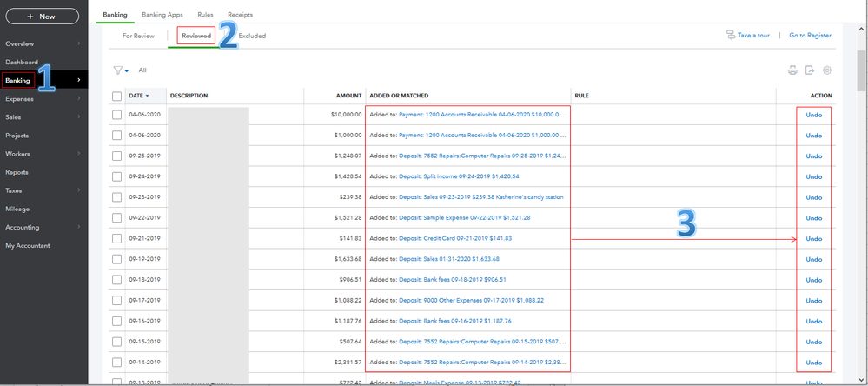Click the AMOUNT column header
The image size is (868, 386).
(x=348, y=96)
